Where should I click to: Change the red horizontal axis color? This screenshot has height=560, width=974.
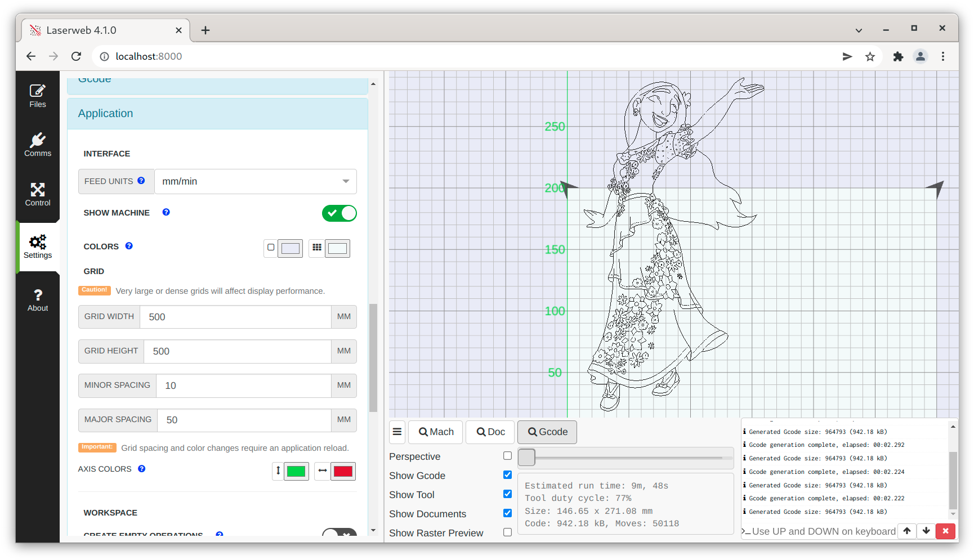(x=343, y=471)
